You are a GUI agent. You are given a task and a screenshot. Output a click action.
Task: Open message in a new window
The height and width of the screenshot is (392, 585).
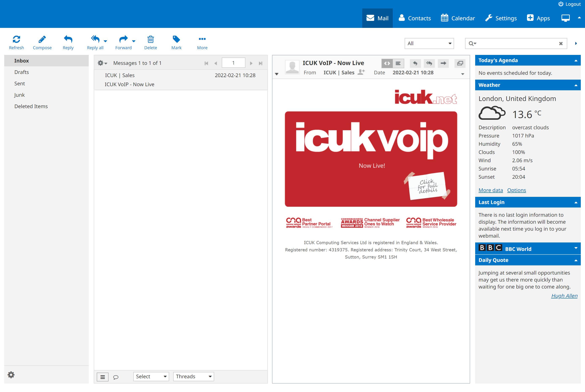[x=460, y=63]
